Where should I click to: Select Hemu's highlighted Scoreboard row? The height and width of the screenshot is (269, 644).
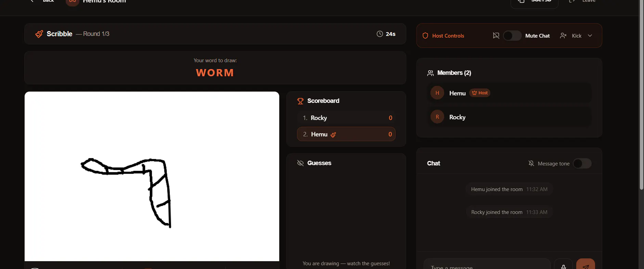click(x=346, y=134)
